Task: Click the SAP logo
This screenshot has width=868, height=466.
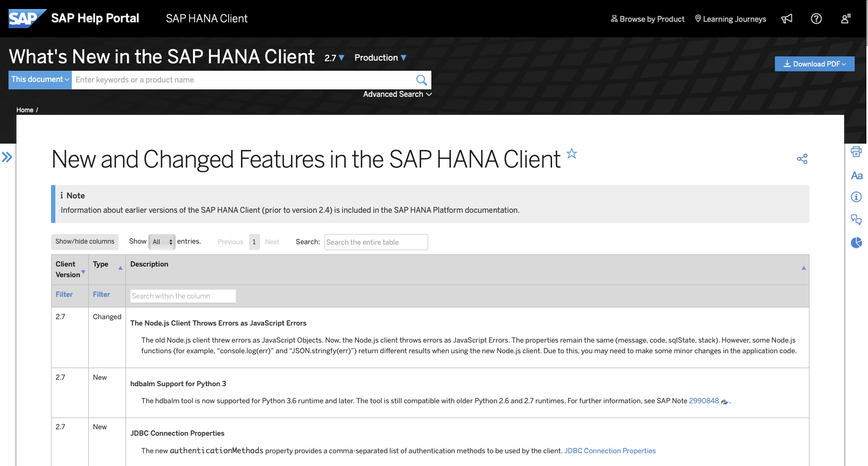Action: [x=28, y=19]
